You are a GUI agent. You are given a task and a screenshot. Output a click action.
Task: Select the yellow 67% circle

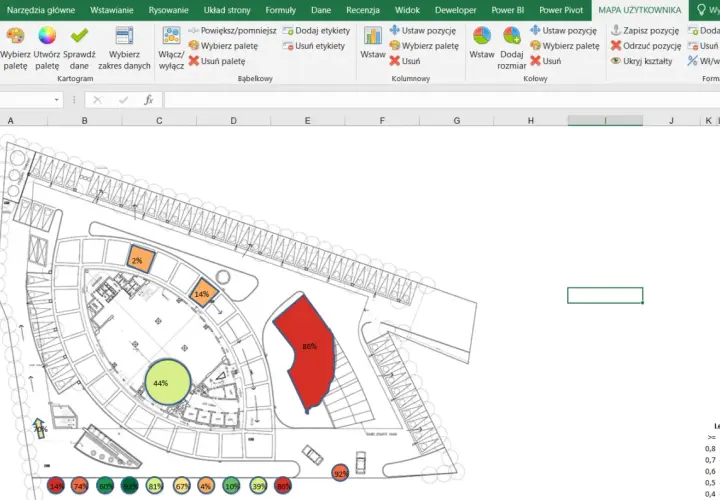pos(182,485)
